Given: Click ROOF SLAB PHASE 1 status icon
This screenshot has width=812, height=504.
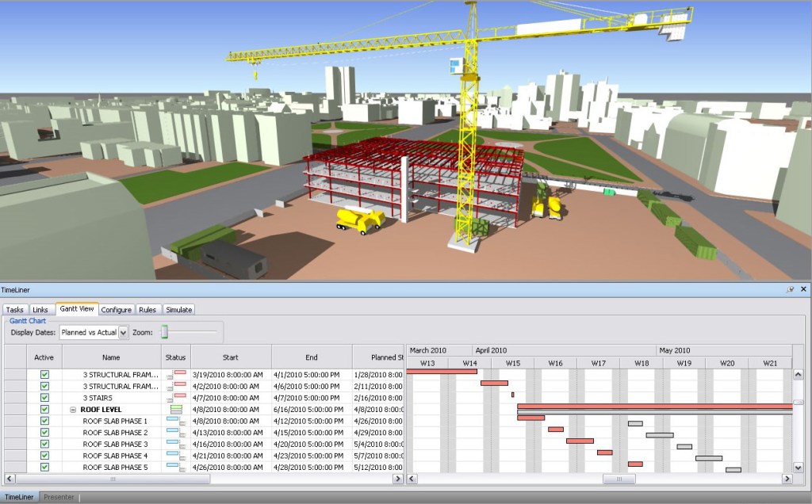Looking at the screenshot, I should [176, 421].
